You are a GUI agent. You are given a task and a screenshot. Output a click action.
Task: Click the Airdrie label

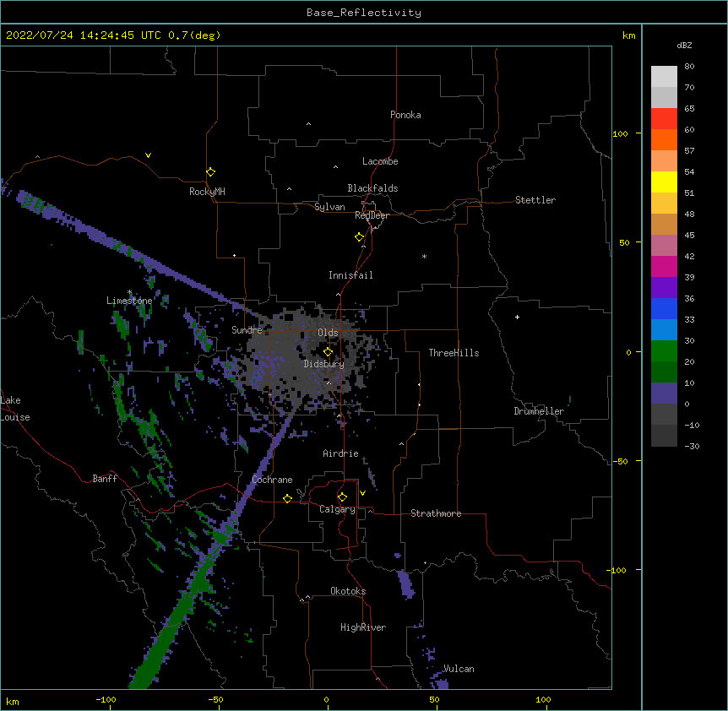(341, 453)
